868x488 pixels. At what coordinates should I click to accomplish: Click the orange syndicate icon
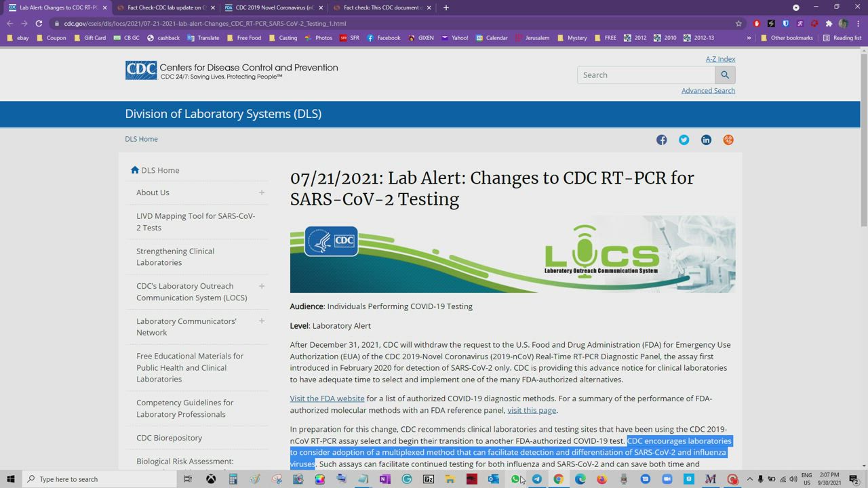pyautogui.click(x=728, y=140)
